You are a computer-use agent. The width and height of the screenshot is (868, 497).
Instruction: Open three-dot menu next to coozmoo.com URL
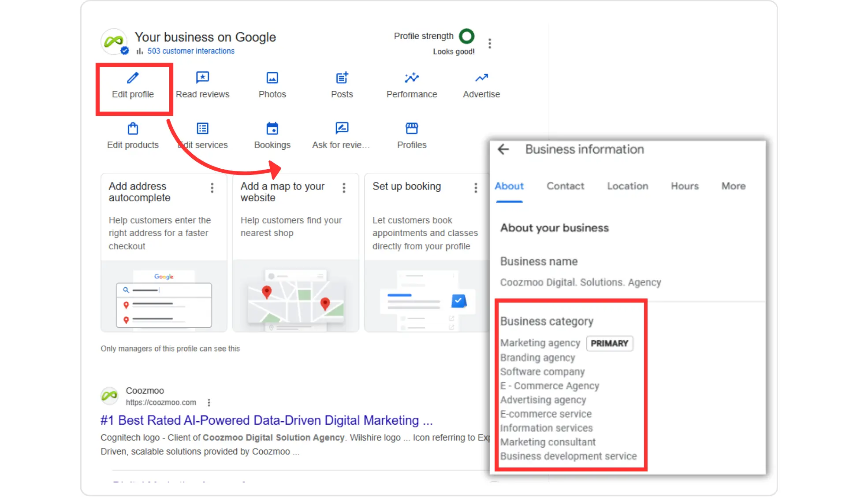pos(209,402)
